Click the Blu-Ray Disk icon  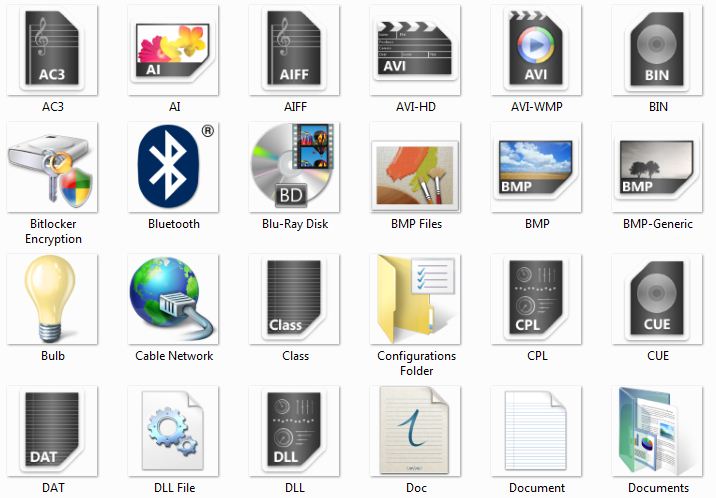(x=294, y=167)
